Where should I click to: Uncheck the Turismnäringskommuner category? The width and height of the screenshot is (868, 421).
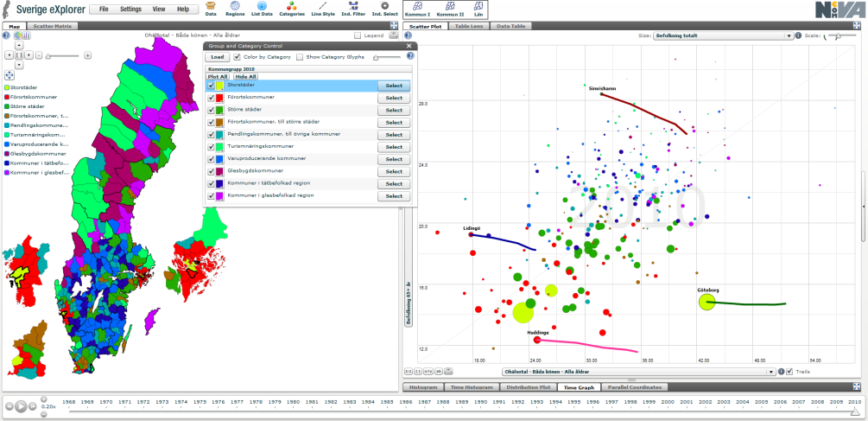(x=211, y=147)
